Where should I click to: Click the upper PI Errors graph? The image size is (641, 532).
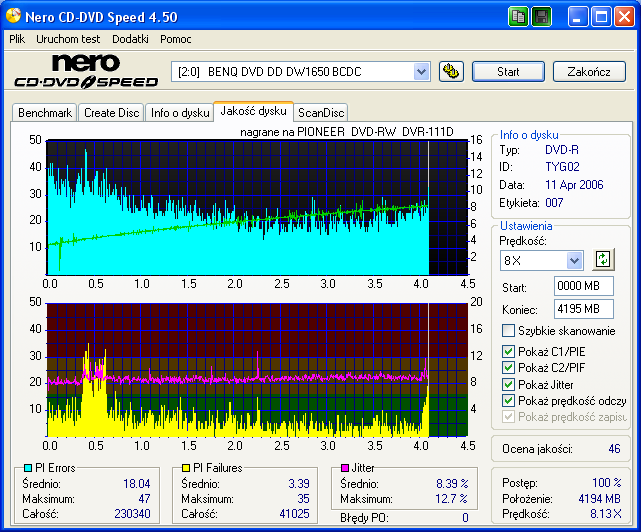257,207
